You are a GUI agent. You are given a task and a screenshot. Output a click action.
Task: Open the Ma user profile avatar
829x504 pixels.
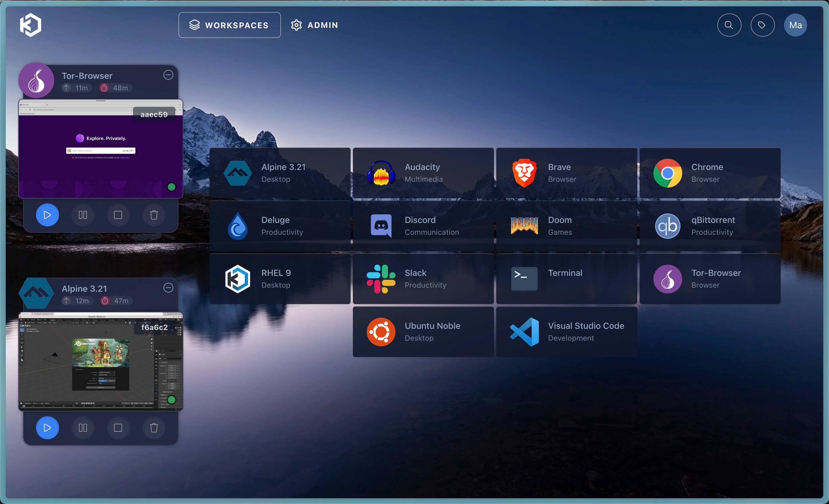pos(795,25)
